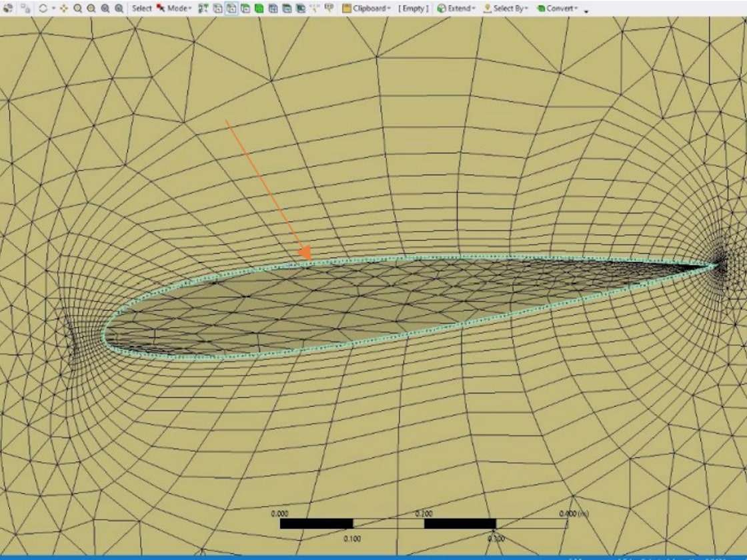Screen dimensions: 747x560
Task: Toggle the Face selection filter cube
Action: pos(245,9)
